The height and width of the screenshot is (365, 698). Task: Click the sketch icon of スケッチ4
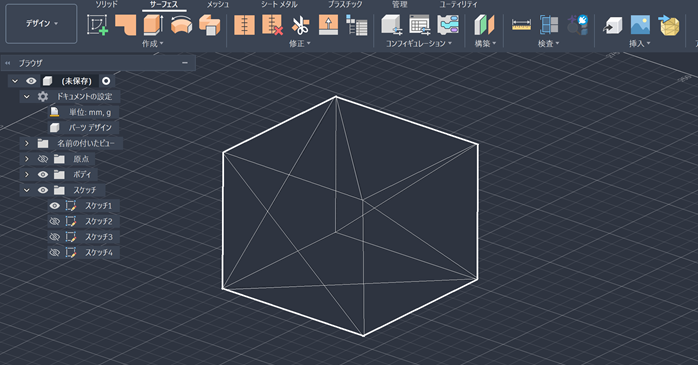70,252
